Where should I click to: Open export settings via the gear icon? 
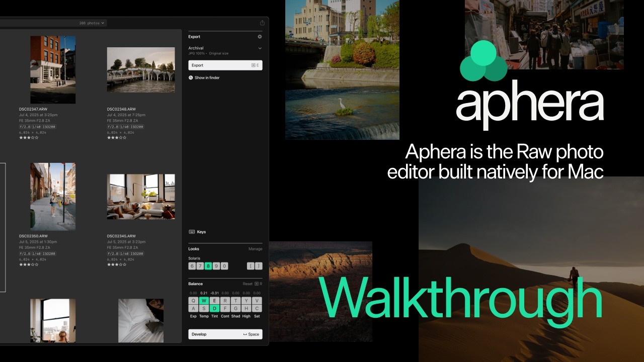point(260,37)
